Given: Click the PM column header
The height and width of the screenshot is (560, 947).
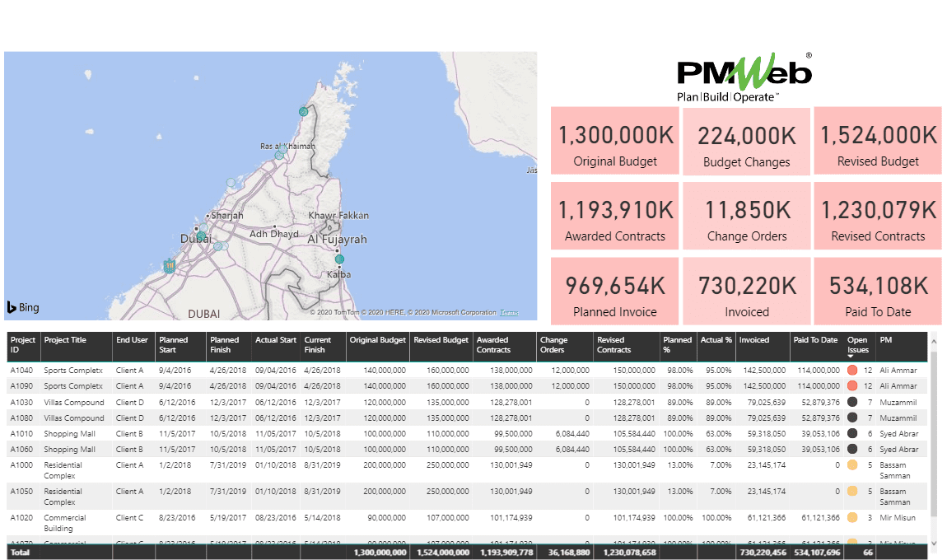Looking at the screenshot, I should tap(885, 339).
